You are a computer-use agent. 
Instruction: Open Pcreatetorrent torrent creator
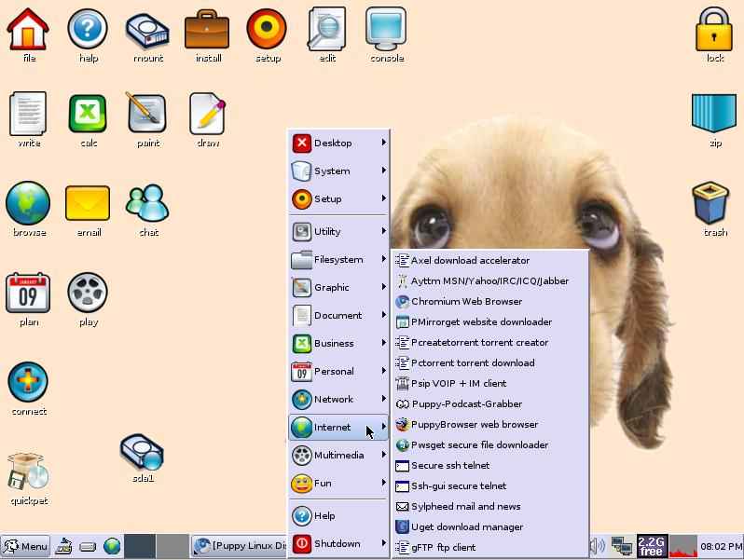(489, 342)
